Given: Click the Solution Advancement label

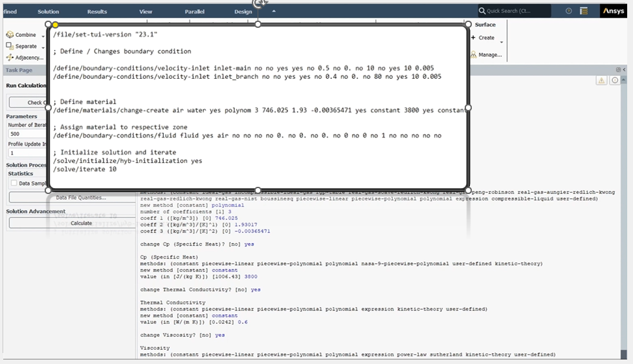Looking at the screenshot, I should tap(36, 211).
